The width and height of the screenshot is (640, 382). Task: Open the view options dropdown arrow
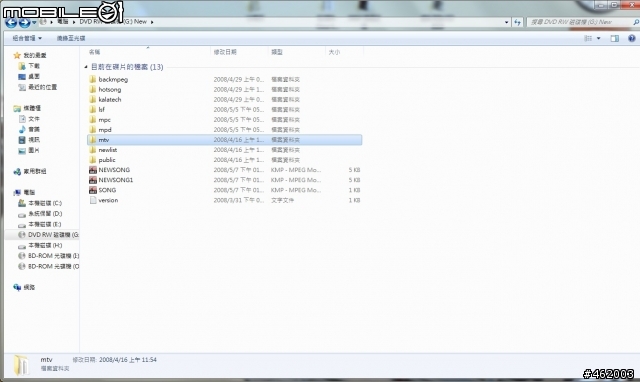[598, 38]
